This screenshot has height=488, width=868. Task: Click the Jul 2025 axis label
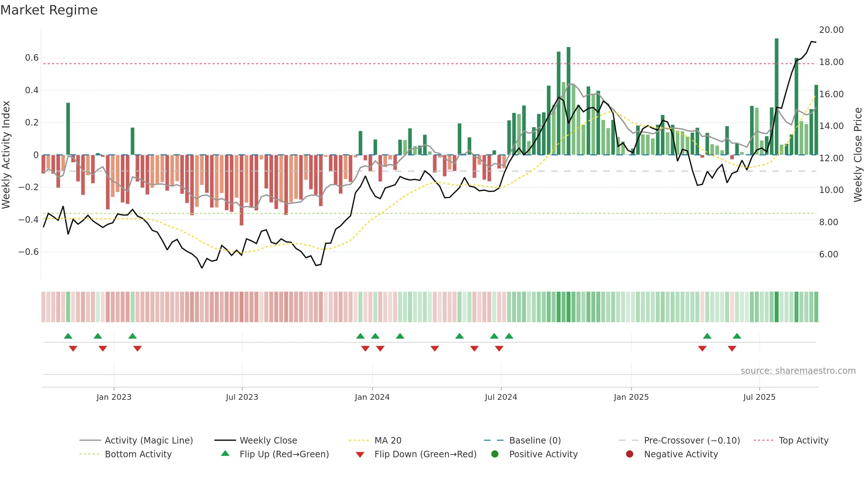(759, 397)
